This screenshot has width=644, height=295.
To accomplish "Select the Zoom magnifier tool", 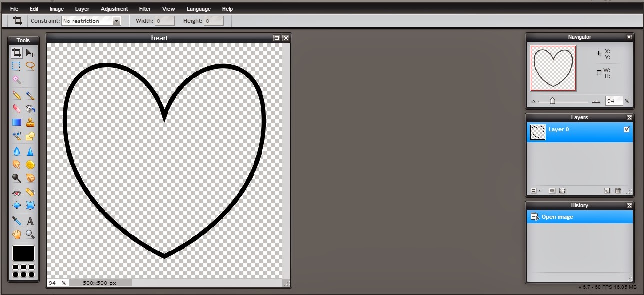I will click(30, 234).
